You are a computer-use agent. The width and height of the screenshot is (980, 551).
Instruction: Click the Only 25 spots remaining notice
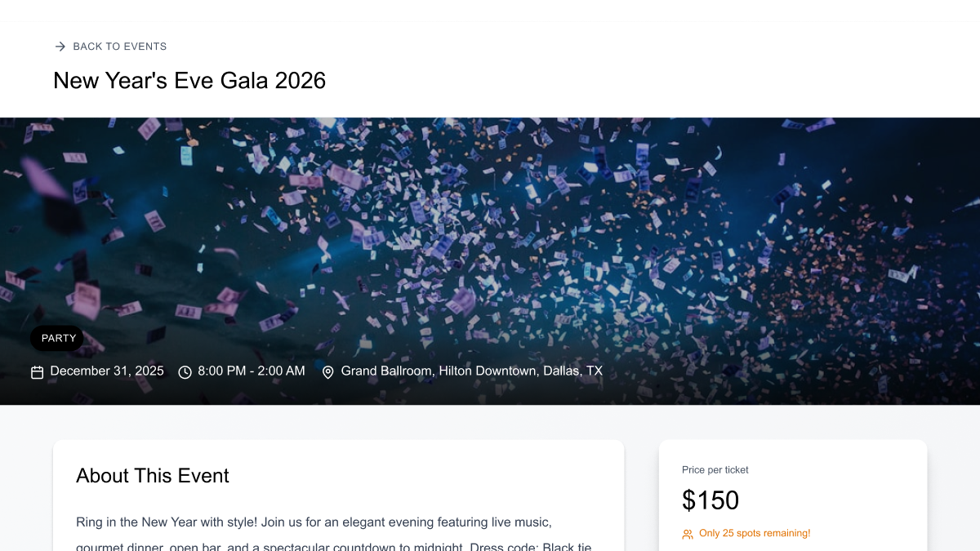click(x=755, y=533)
